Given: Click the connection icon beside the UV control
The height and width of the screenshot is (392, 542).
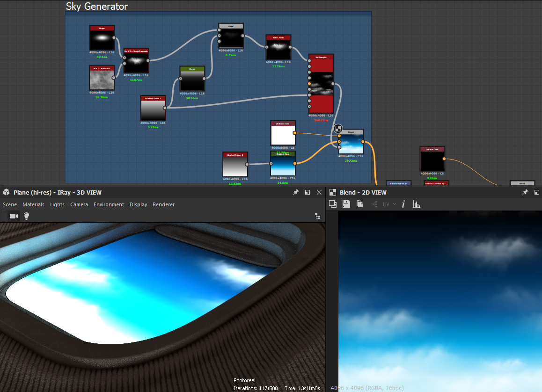Looking at the screenshot, I should 374,204.
